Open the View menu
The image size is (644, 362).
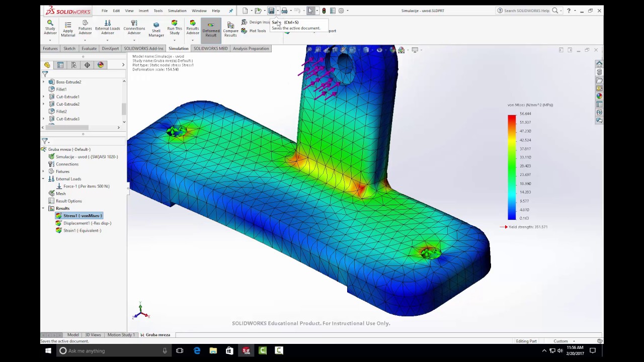coord(129,11)
